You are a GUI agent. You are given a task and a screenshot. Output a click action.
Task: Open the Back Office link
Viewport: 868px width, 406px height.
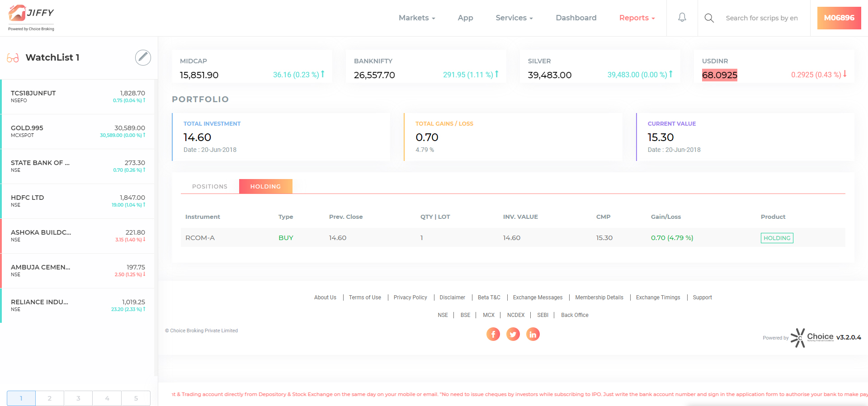tap(575, 315)
